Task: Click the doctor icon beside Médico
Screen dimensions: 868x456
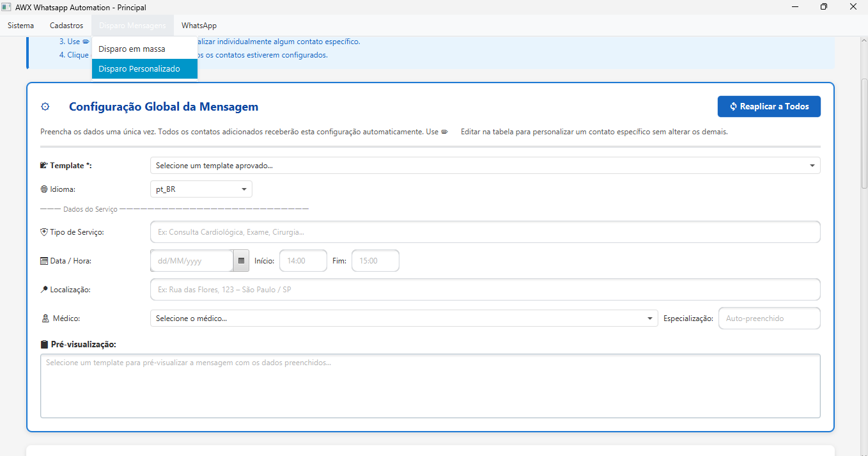Action: click(x=43, y=318)
